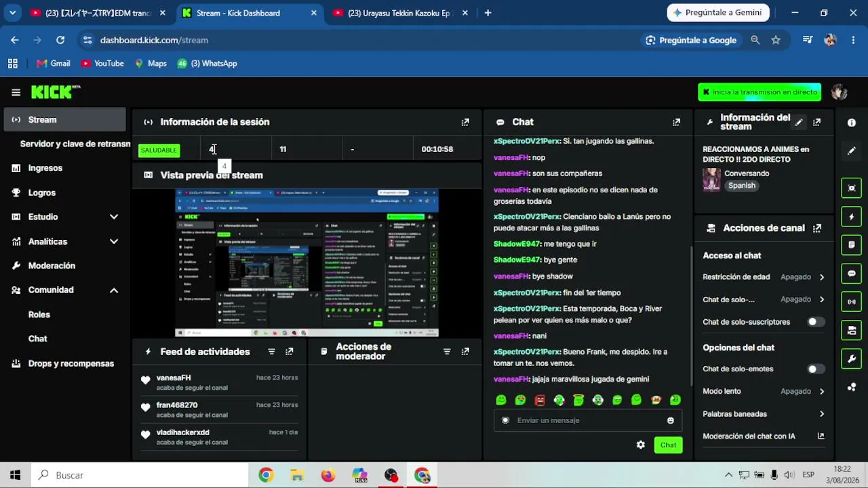Open the Windows Start menu
This screenshot has width=868, height=488.
(15, 475)
